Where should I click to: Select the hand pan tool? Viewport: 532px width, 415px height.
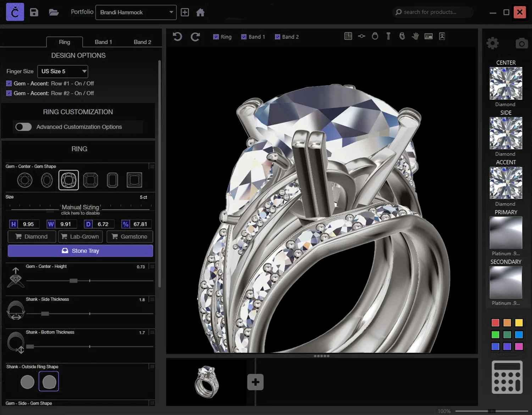click(415, 36)
